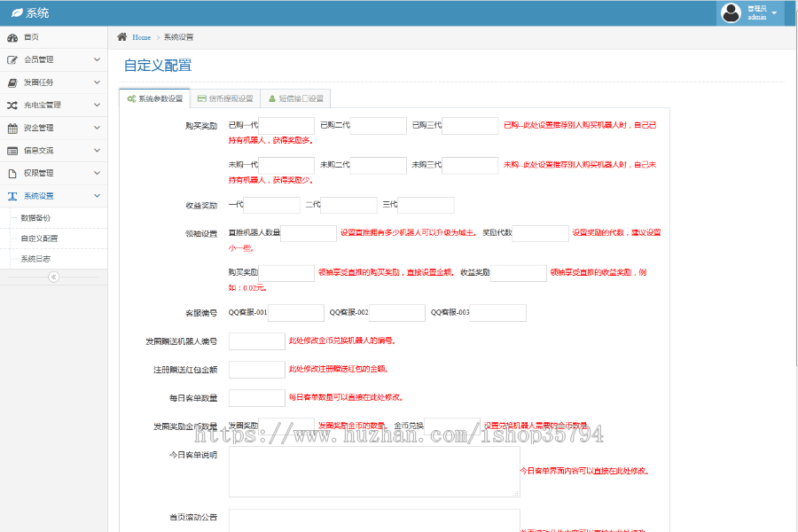The width and height of the screenshot is (798, 532).
Task: Focus the 未购三代 input field
Action: (470, 166)
